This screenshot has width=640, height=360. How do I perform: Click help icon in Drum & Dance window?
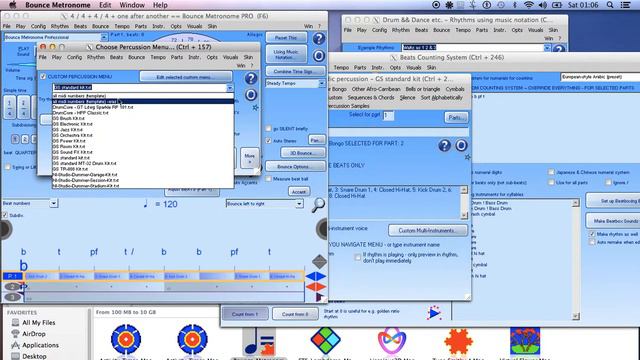tap(559, 49)
